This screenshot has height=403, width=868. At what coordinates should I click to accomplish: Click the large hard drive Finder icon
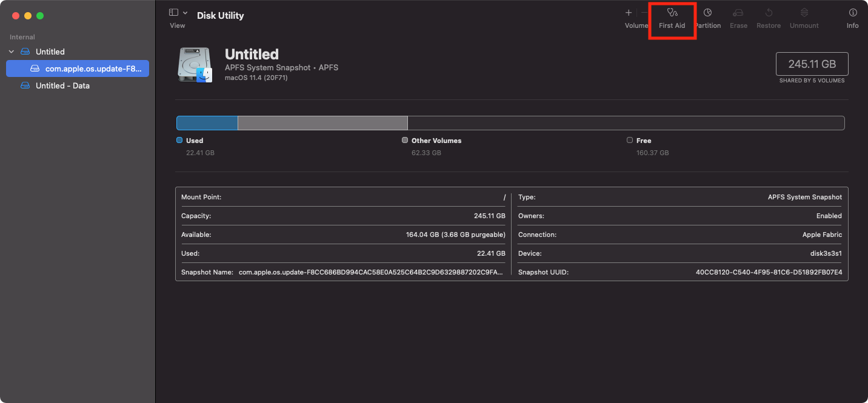click(195, 65)
